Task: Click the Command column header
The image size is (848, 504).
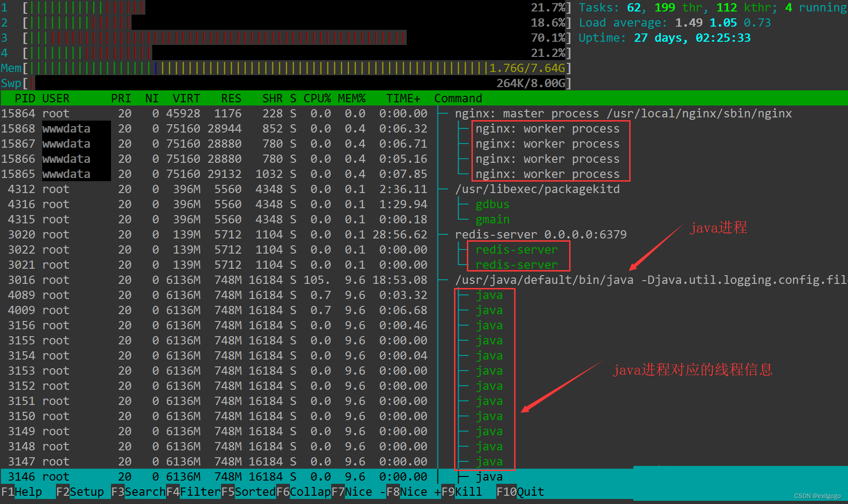Action: (x=458, y=98)
